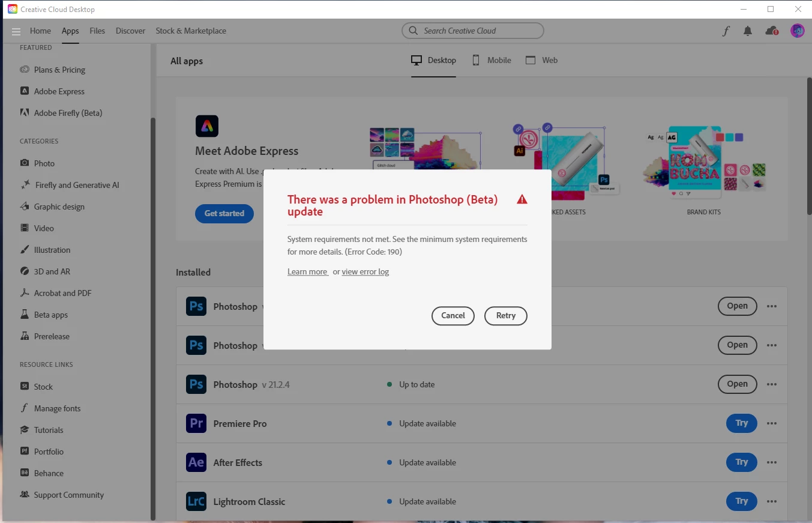This screenshot has height=523, width=812.
Task: Click the Adobe Express logo in banner
Action: pos(207,126)
